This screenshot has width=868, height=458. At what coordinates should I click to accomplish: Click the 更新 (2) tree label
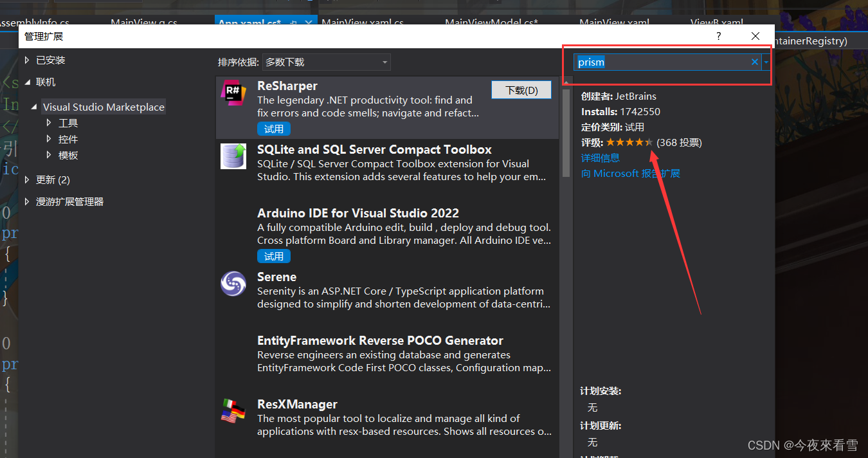(53, 179)
